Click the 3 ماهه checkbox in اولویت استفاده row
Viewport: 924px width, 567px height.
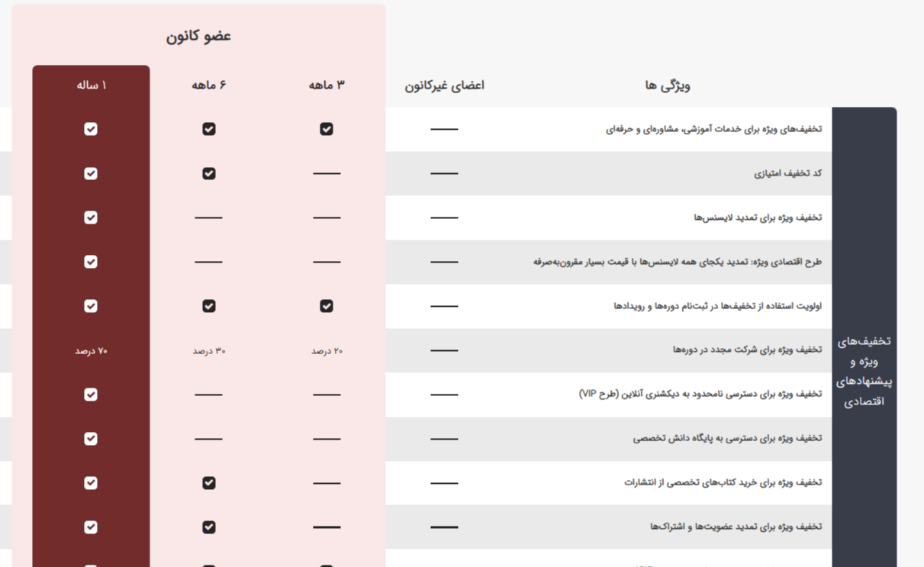point(327,306)
